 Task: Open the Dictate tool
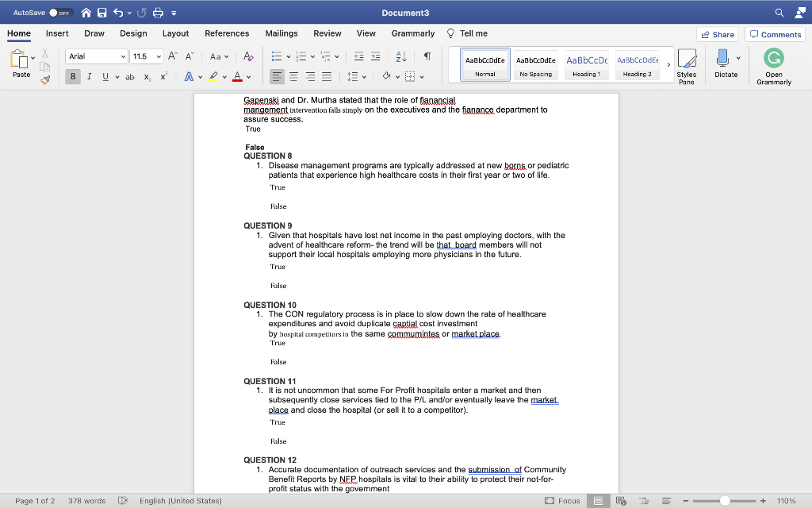coord(726,63)
